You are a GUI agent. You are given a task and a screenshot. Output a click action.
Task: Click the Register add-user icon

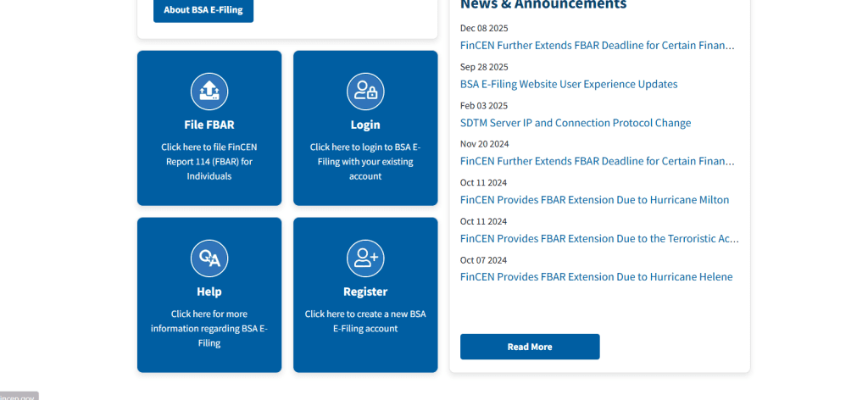coord(365,258)
